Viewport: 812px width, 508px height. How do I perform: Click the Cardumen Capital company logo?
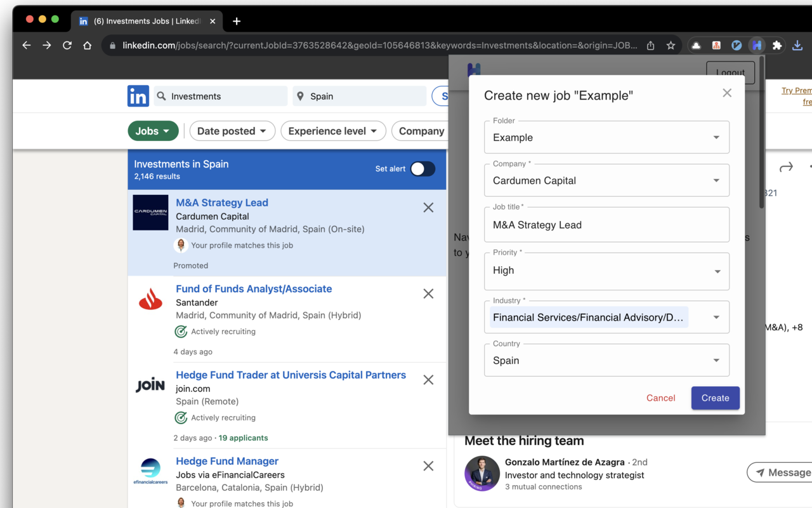tap(150, 213)
